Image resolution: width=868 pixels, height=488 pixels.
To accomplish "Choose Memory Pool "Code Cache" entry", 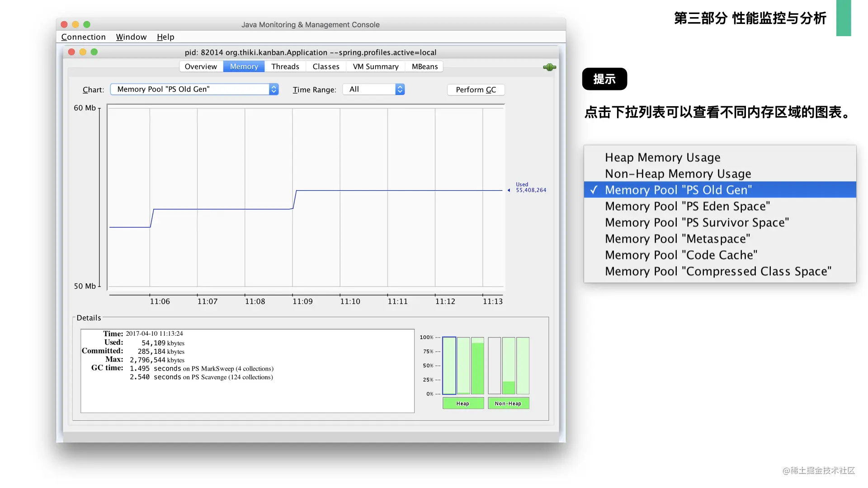I will 720,255.
